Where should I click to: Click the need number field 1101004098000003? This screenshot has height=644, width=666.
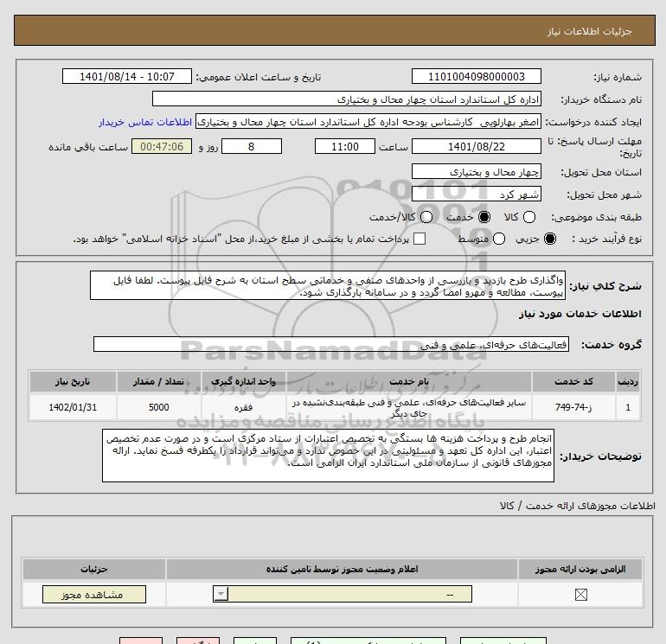coord(476,76)
